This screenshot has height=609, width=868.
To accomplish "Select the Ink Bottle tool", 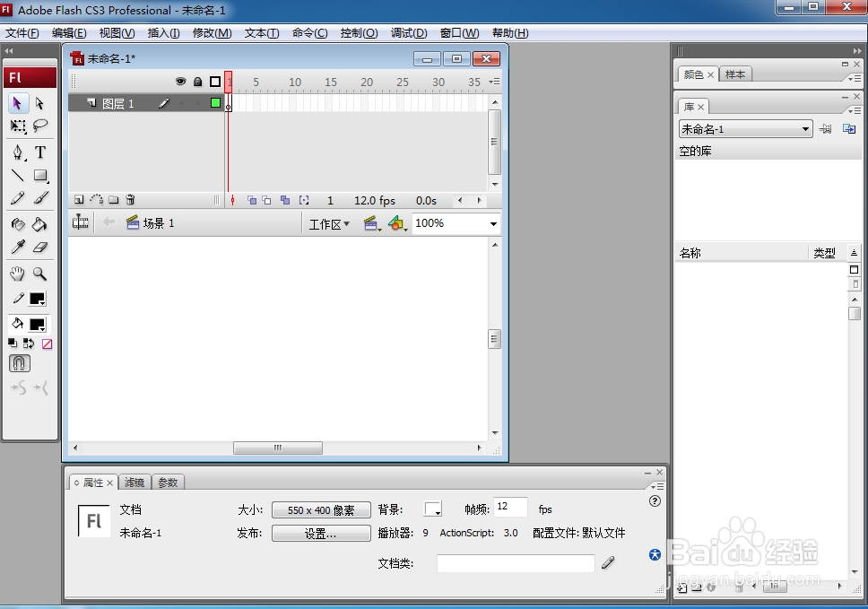I will click(x=18, y=224).
